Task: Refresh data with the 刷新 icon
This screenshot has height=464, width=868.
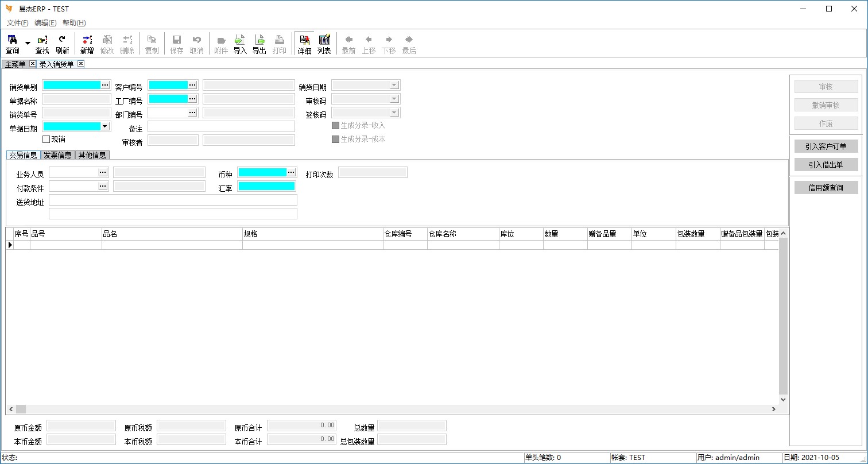Action: point(62,44)
